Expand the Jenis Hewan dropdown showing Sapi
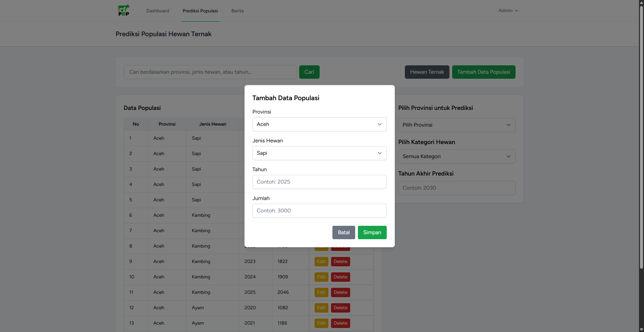This screenshot has height=332, width=644. [x=319, y=153]
